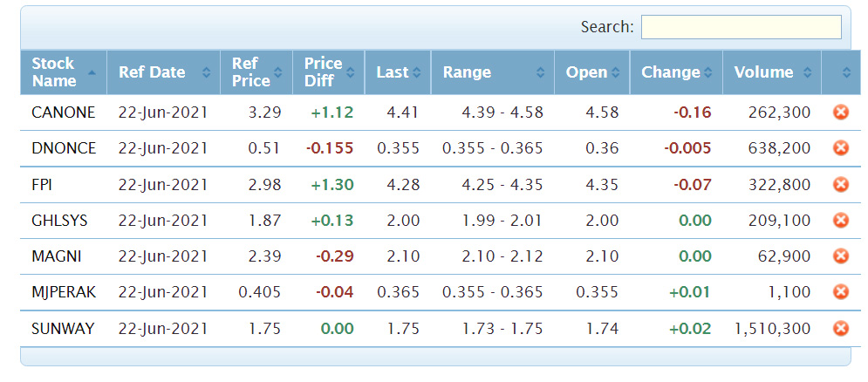Sort by Range column header
Viewport: 868px width, 382px height.
pos(493,72)
